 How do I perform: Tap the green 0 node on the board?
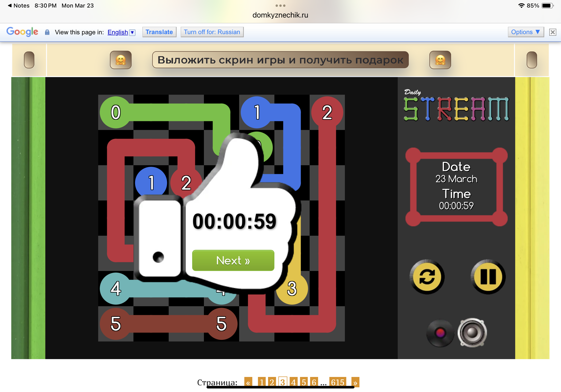click(x=116, y=112)
